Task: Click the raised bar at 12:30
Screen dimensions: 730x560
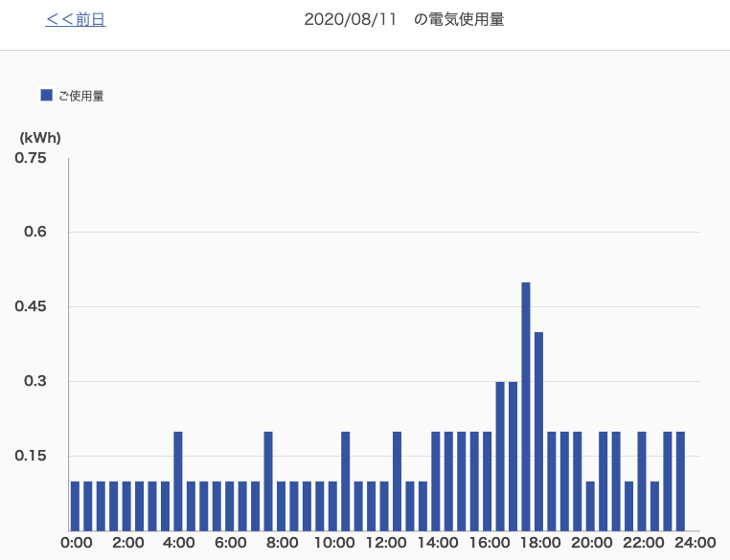Action: click(x=397, y=481)
